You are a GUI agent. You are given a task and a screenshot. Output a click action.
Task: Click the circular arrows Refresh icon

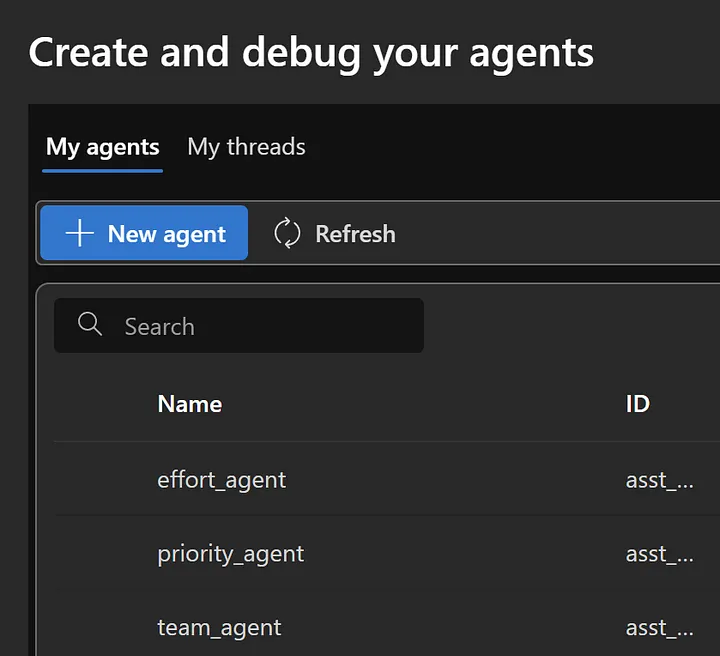[287, 233]
